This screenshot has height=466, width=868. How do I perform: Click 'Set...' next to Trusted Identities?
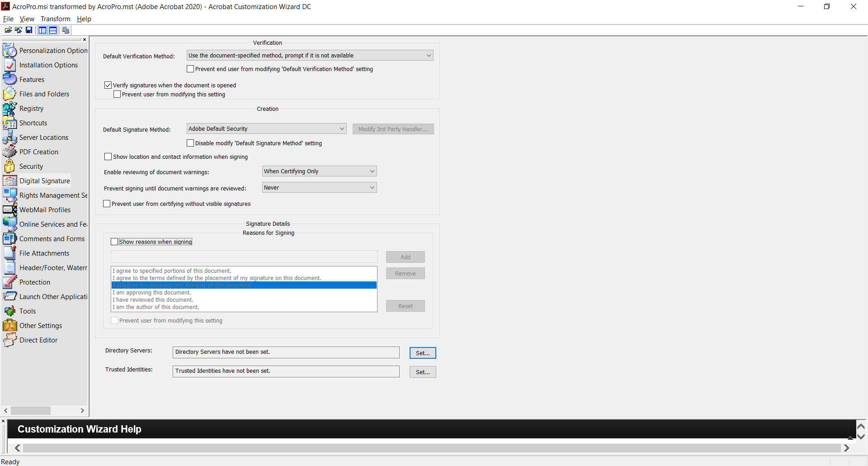tap(422, 371)
